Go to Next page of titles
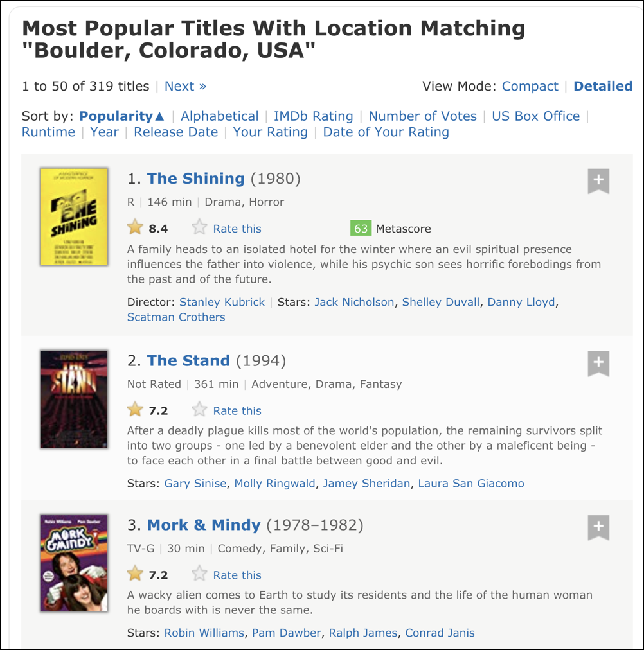 [x=185, y=86]
